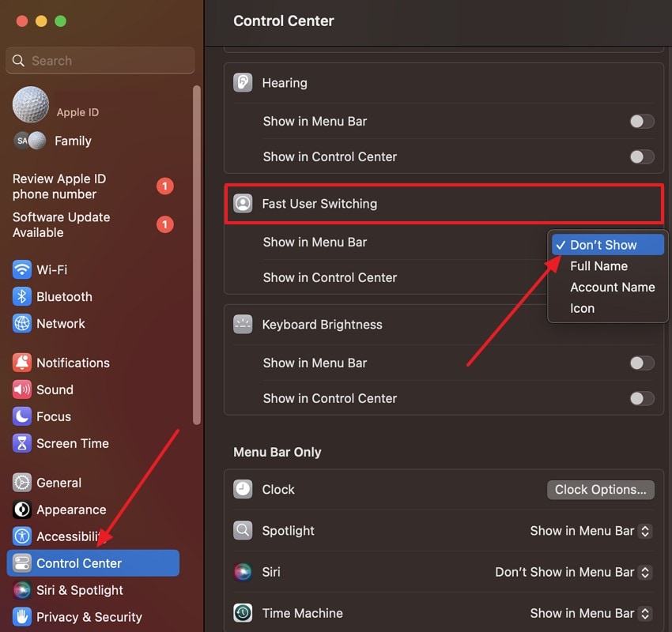Click the Keyboard Brightness icon

pyautogui.click(x=243, y=324)
